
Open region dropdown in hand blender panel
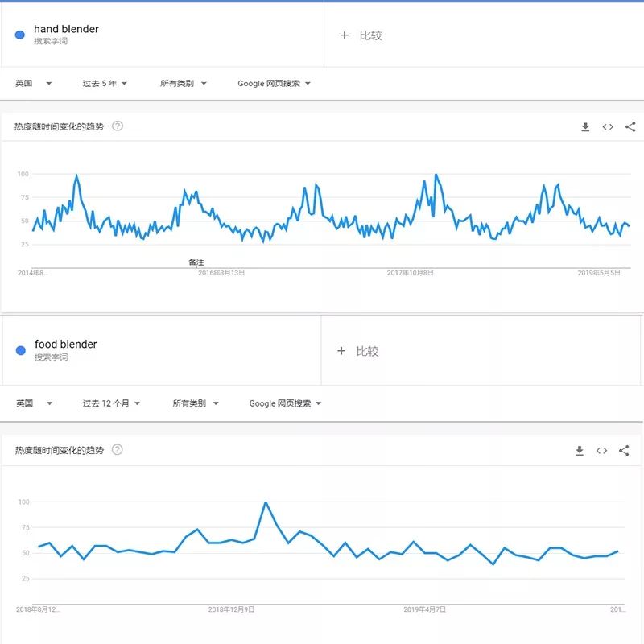tap(34, 83)
